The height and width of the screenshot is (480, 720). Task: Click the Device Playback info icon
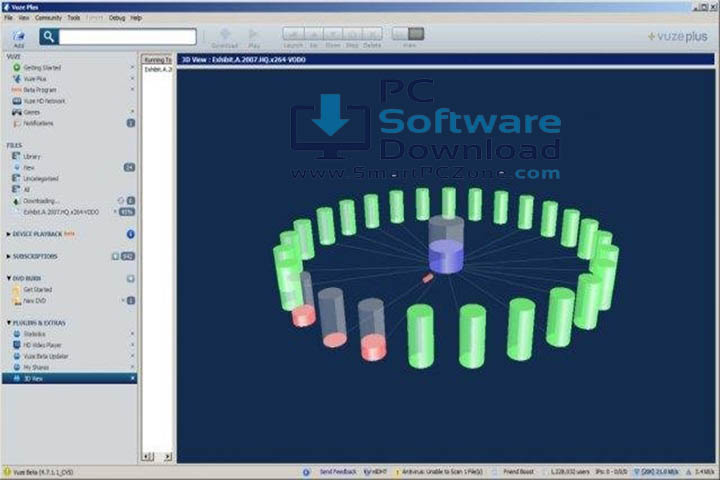pos(130,234)
